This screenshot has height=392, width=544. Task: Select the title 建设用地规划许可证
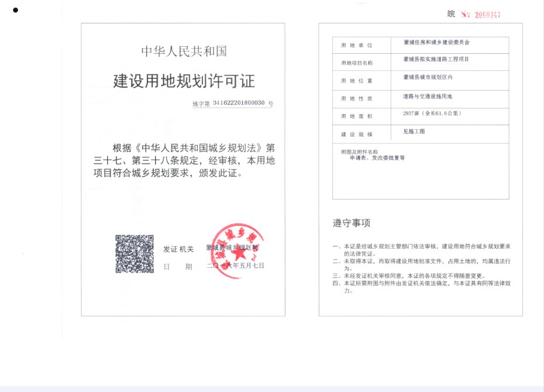click(x=184, y=81)
